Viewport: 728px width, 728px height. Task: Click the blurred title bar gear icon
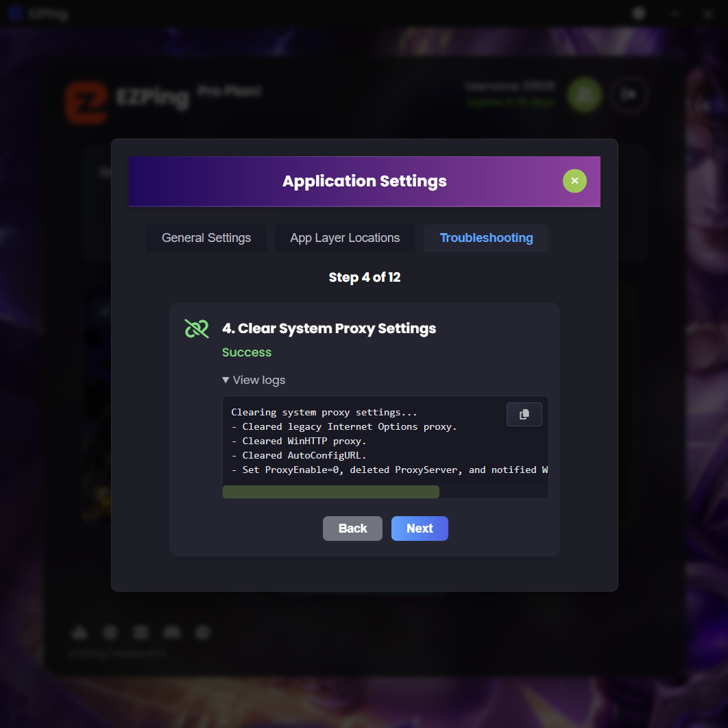[639, 14]
